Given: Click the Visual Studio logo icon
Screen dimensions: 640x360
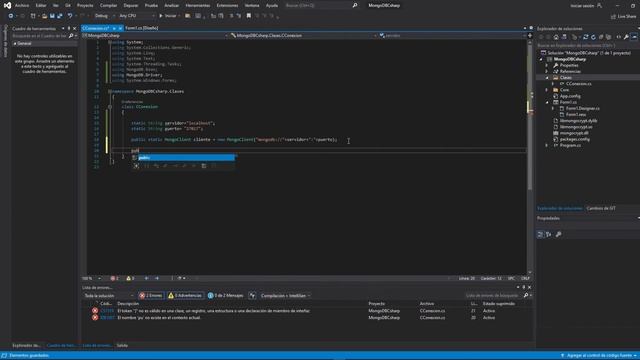Looking at the screenshot, I should pyautogui.click(x=7, y=5).
